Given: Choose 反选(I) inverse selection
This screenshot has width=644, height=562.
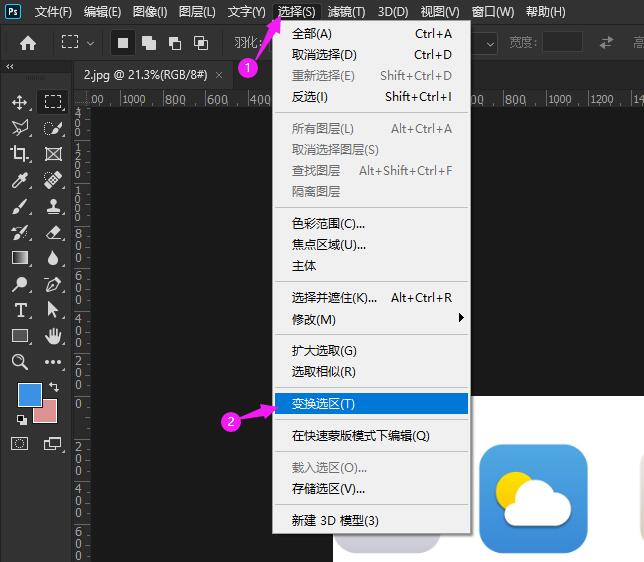Looking at the screenshot, I should pyautogui.click(x=371, y=97).
